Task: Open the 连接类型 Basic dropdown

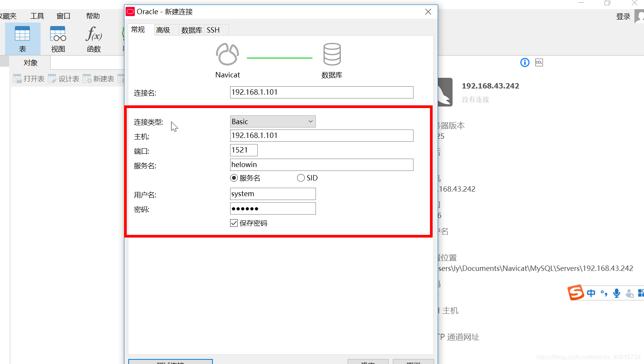Action: (273, 121)
